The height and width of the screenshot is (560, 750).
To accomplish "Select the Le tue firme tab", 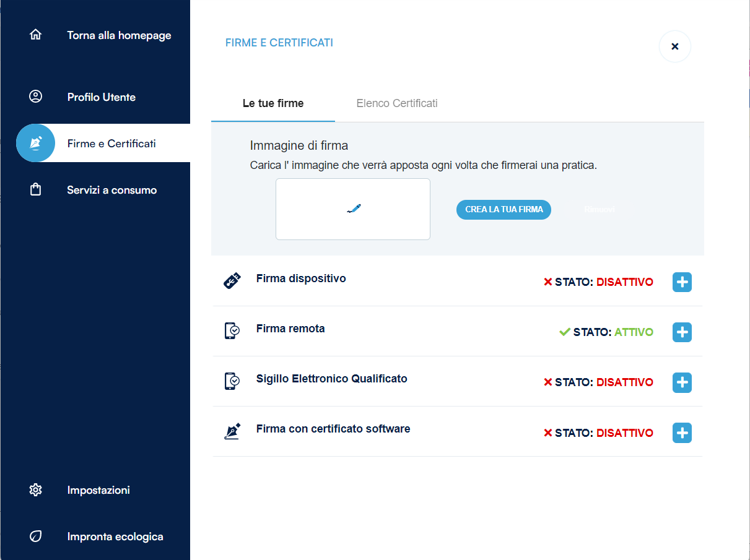I will click(x=273, y=103).
